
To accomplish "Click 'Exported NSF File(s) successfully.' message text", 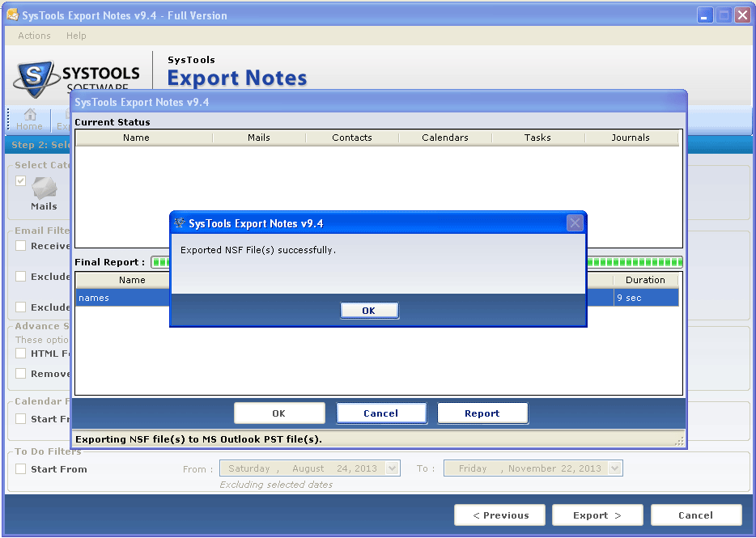I will coord(258,250).
